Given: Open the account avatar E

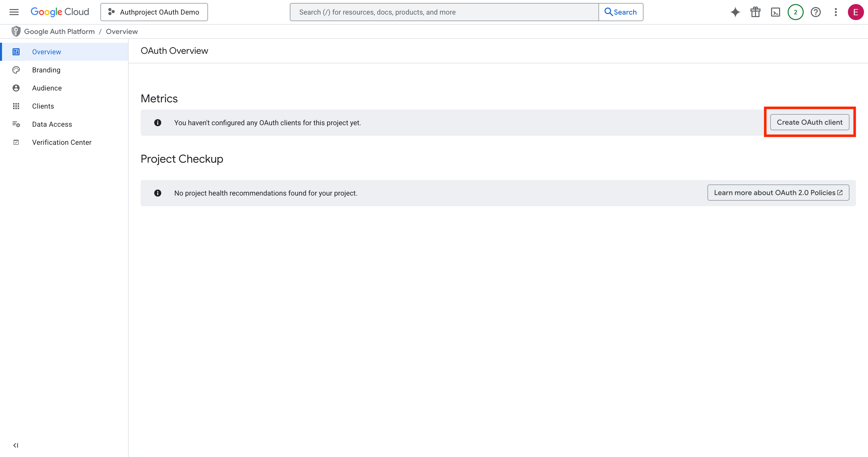Looking at the screenshot, I should [855, 12].
